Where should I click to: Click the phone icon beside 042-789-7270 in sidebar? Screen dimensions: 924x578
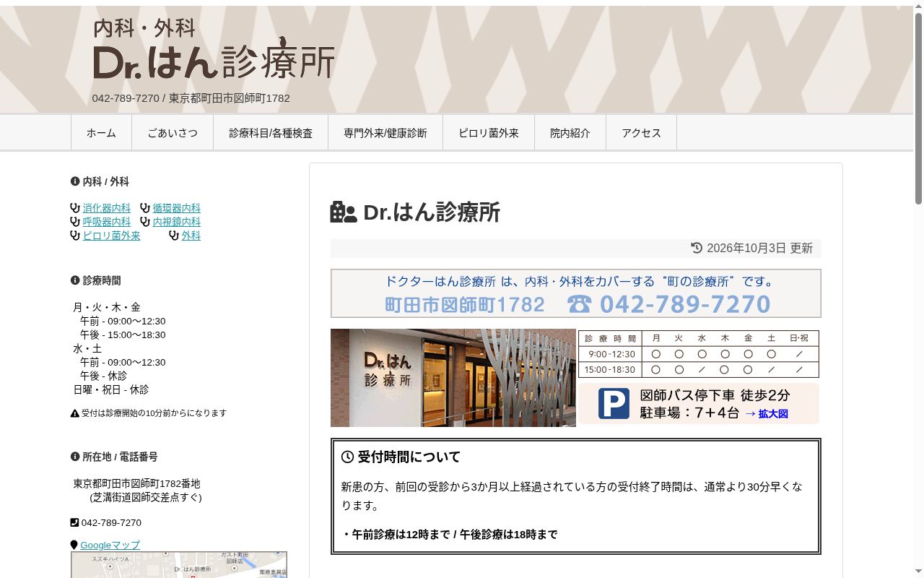click(x=74, y=522)
